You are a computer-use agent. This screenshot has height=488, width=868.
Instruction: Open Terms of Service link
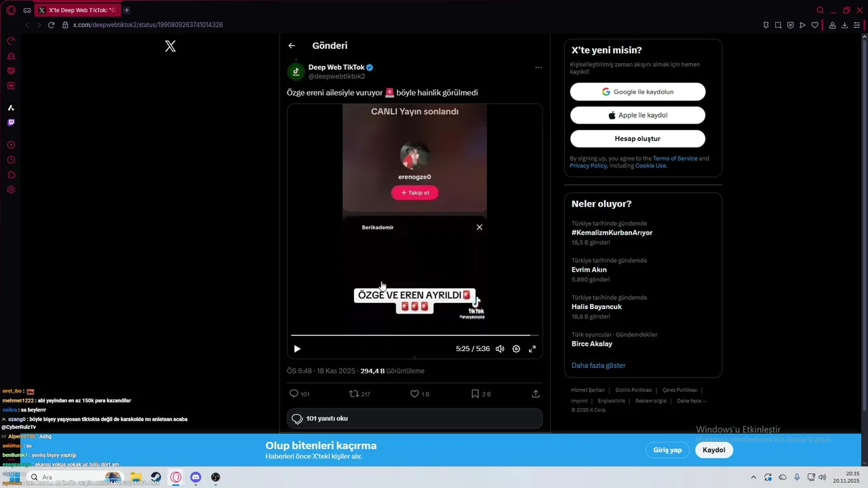[675, 159]
